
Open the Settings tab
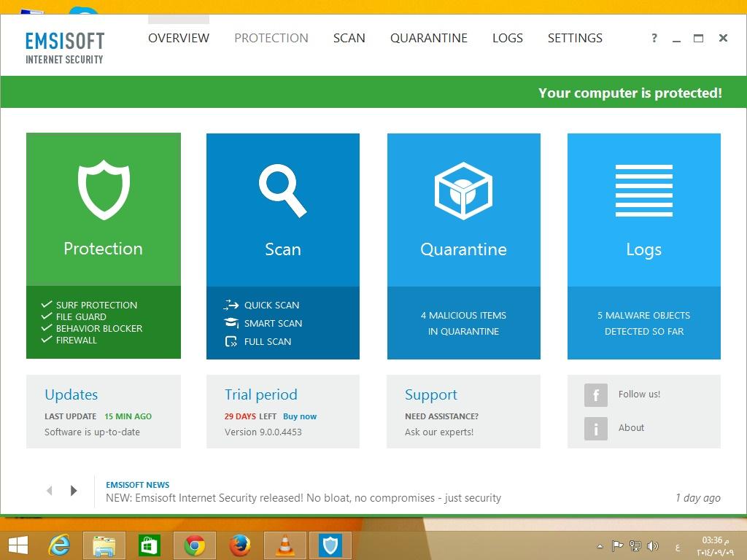(575, 38)
